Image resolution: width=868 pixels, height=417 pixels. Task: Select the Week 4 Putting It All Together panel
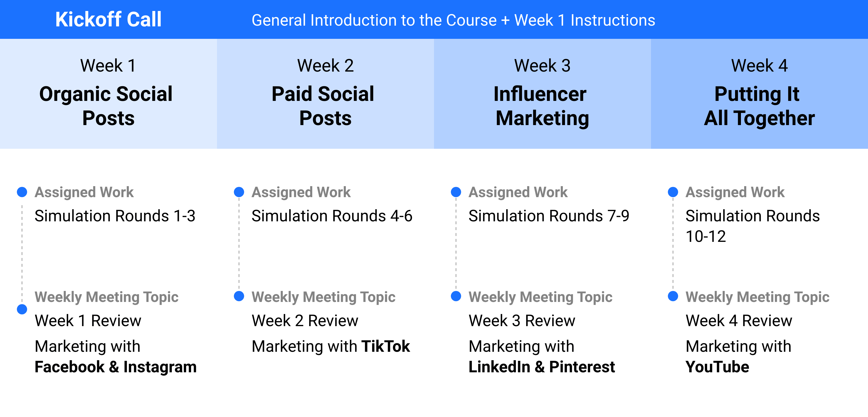pos(759,94)
